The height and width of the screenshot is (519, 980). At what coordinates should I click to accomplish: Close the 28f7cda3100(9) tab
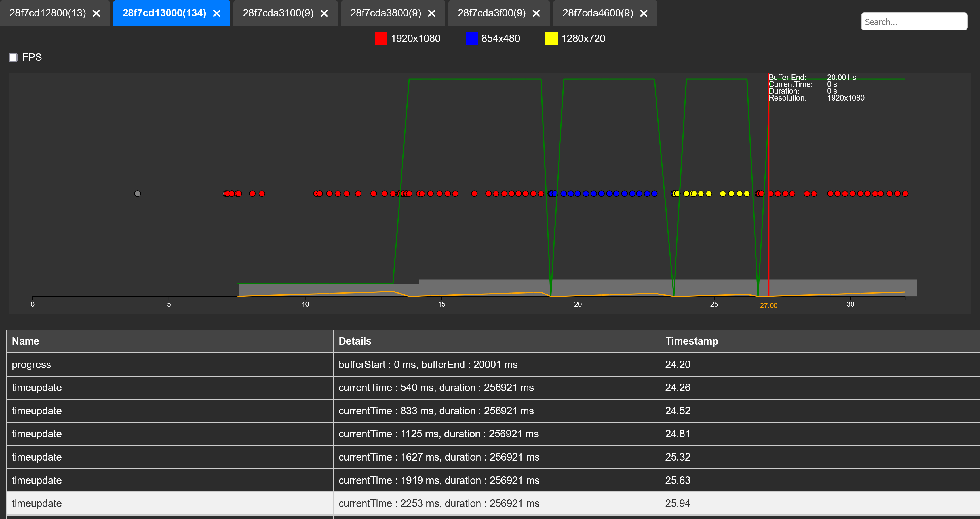[x=324, y=13]
